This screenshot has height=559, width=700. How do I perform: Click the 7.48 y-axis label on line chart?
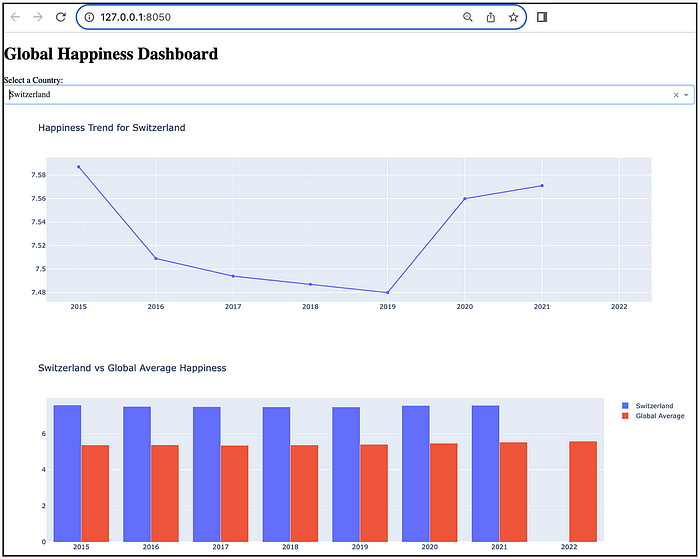tap(38, 292)
